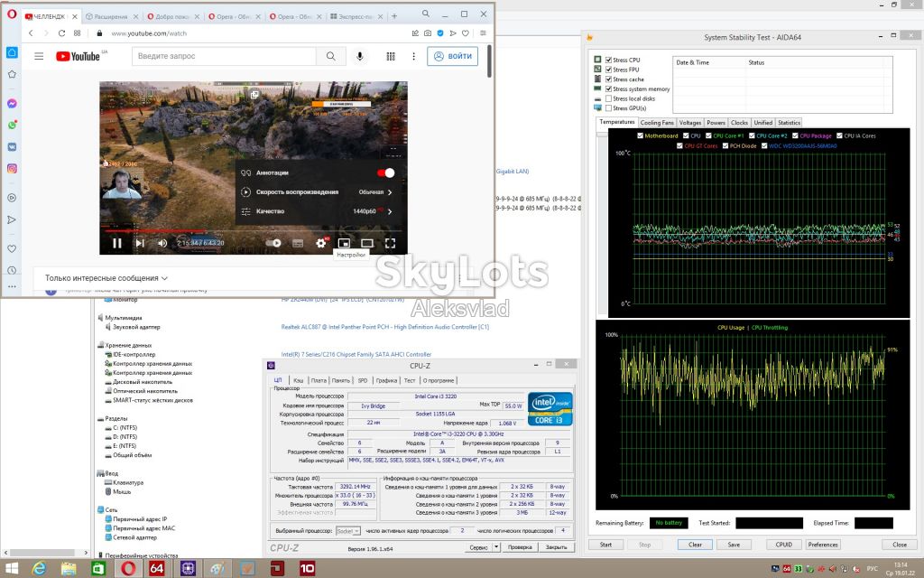Open the Сервис dropdown arrow in CPU-Z
Image resolution: width=924 pixels, height=578 pixels.
coord(497,547)
